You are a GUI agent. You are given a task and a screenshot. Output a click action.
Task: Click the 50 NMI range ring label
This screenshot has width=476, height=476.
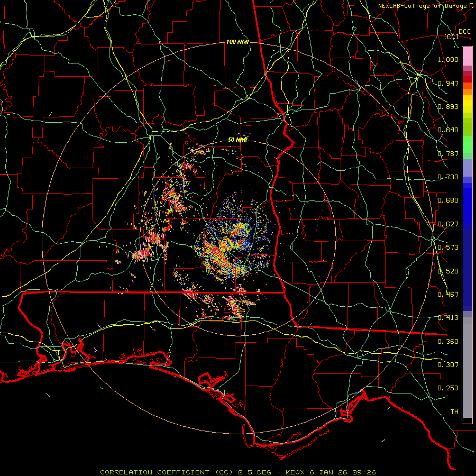pyautogui.click(x=237, y=140)
